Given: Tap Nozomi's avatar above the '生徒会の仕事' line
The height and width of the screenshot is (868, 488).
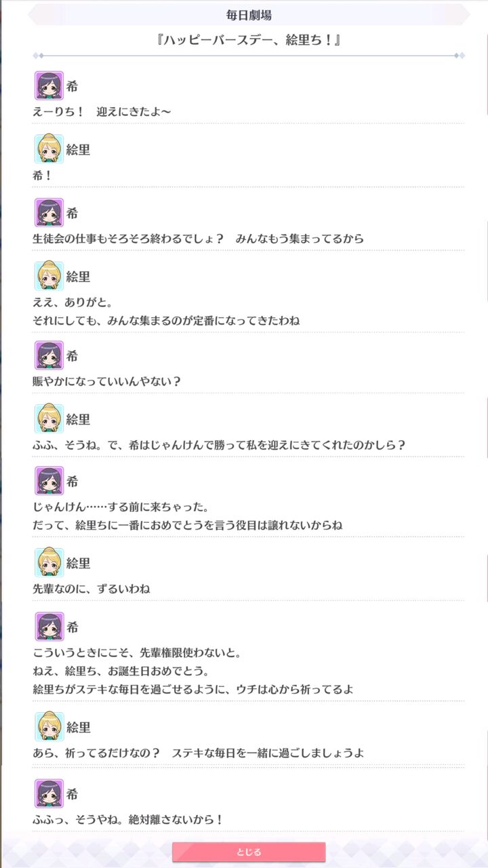Looking at the screenshot, I should click(49, 213).
